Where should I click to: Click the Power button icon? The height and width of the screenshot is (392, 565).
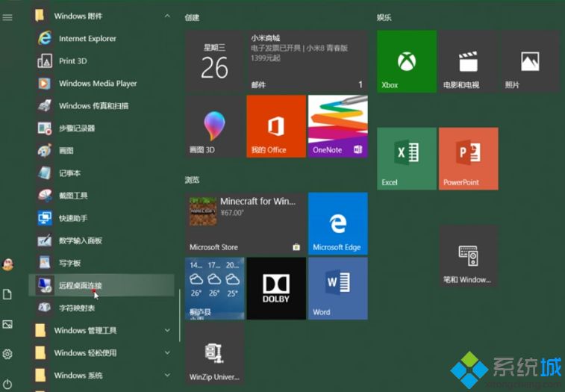click(x=7, y=384)
